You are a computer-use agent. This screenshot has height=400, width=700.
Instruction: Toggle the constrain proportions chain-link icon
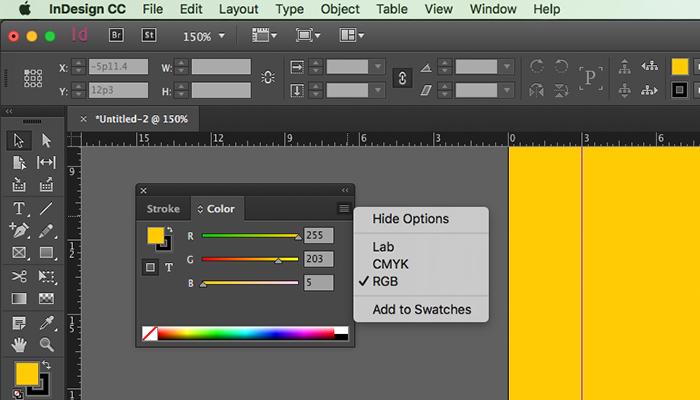coord(403,78)
